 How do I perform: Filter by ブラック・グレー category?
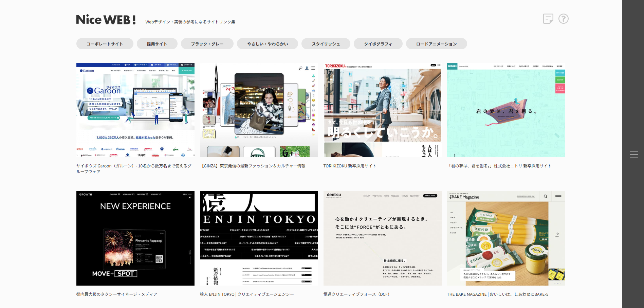pyautogui.click(x=207, y=44)
